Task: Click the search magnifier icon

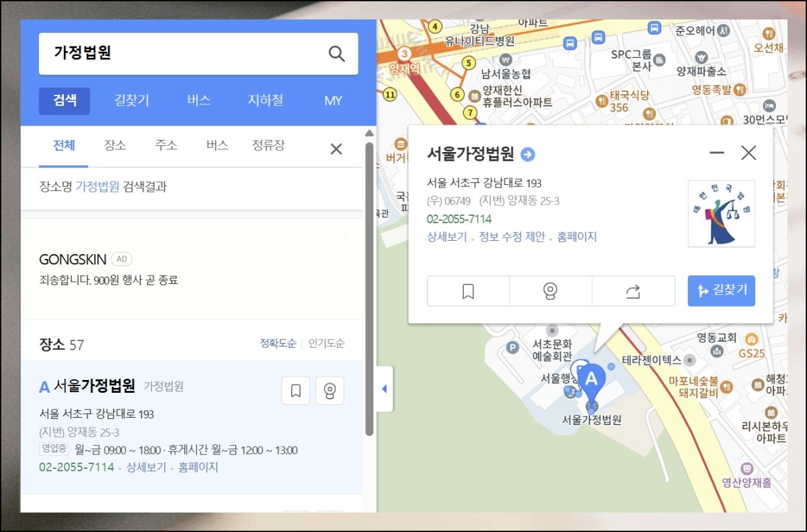Action: coord(336,54)
